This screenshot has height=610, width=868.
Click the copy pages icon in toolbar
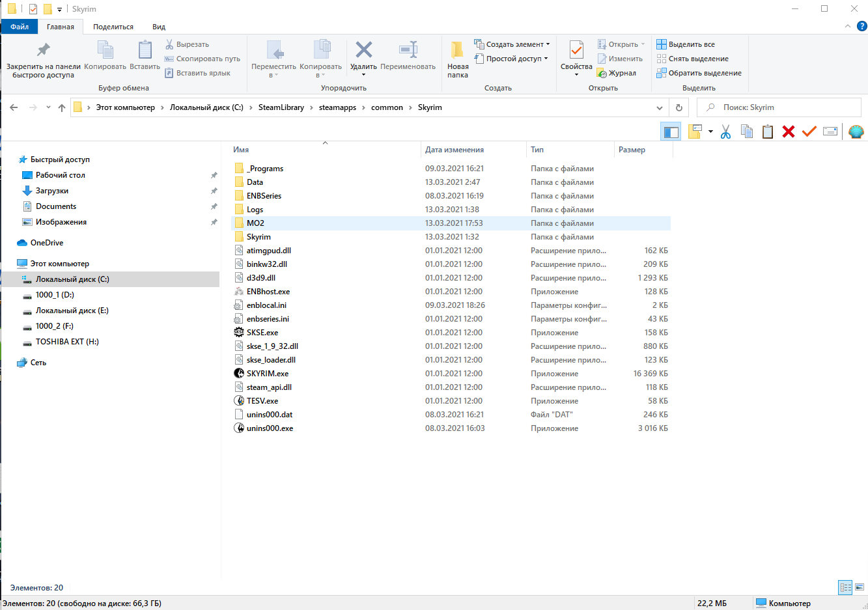click(x=747, y=132)
